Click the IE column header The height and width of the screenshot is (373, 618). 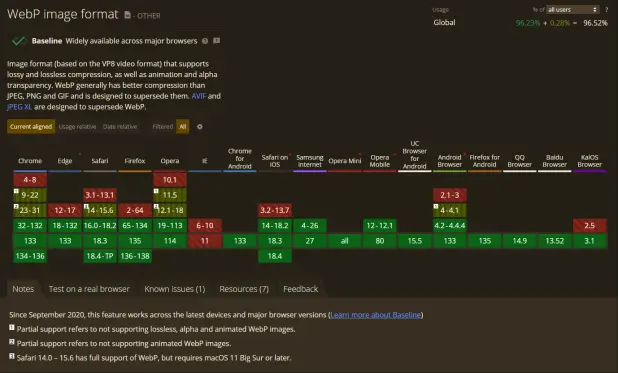[x=205, y=161]
